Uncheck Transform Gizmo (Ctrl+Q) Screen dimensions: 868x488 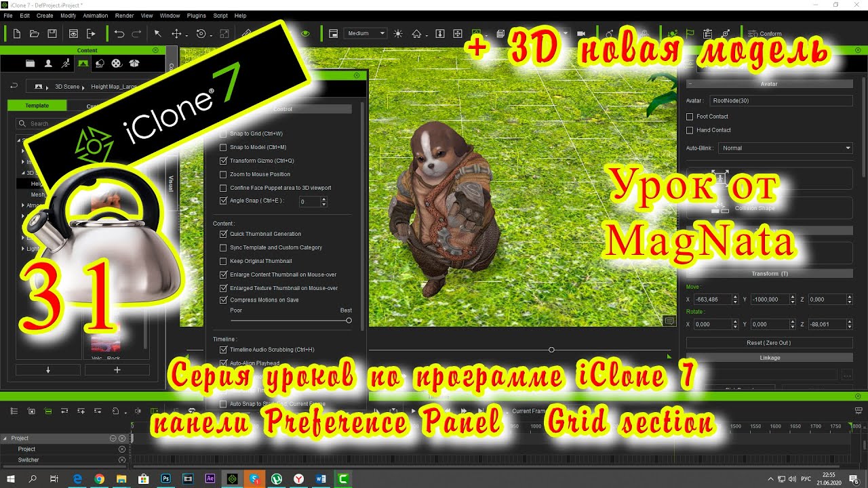click(x=224, y=161)
